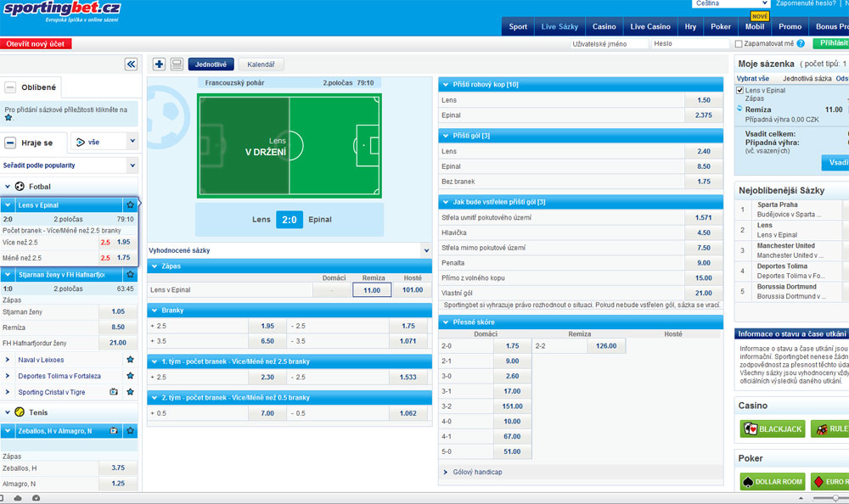Image resolution: width=849 pixels, height=504 pixels.
Task: Collapse the Fotbal category chevron
Action: point(8,186)
